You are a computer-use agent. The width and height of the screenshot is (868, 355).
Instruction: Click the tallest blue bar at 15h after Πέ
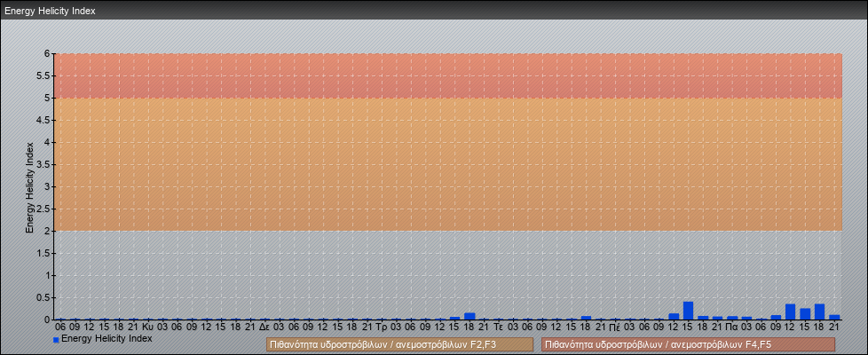pyautogui.click(x=688, y=311)
